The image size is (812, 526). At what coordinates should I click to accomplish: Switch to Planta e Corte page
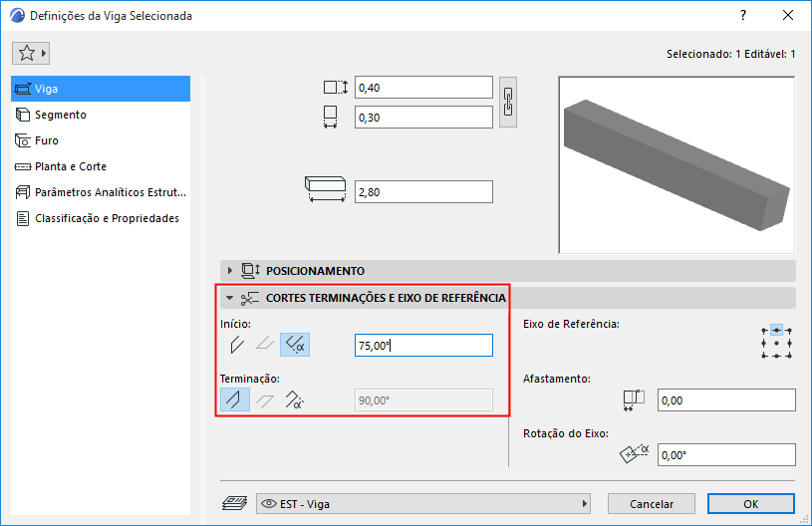pos(101,166)
